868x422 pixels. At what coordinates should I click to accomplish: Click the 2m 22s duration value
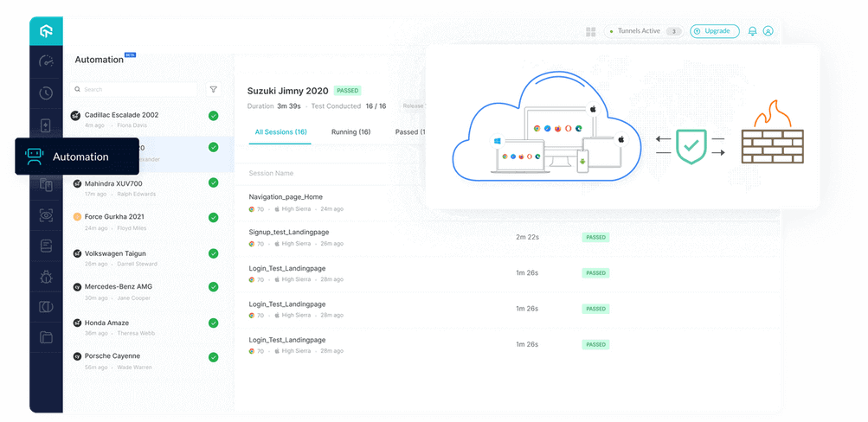tap(528, 237)
